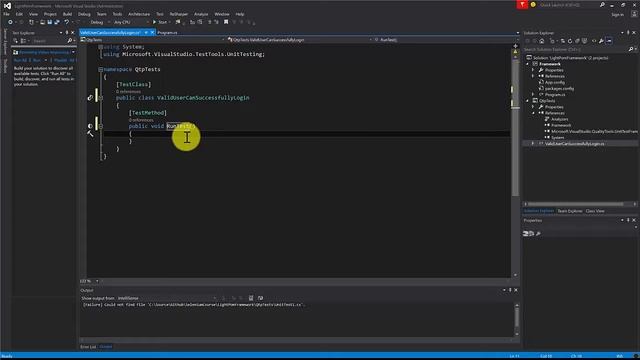Image resolution: width=640 pixels, height=360 pixels.
Task: Toggle Preview Selected Items in Solution Explorer
Action: coord(609,41)
